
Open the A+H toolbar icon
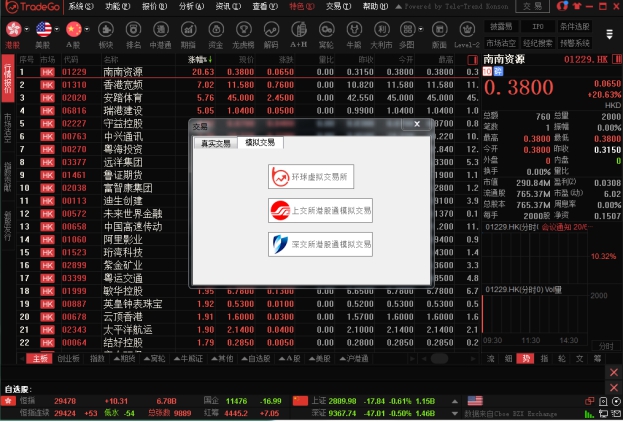pyautogui.click(x=298, y=33)
